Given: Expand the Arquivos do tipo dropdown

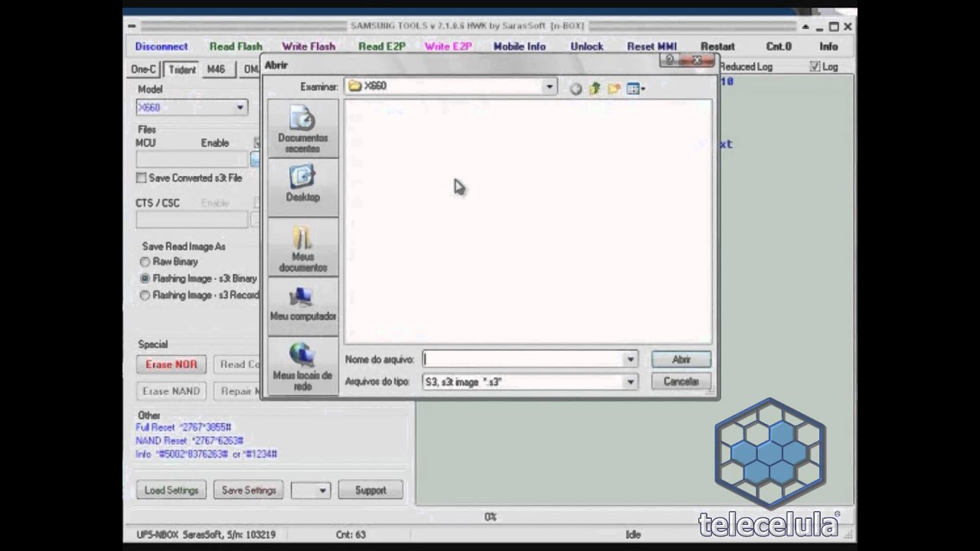Looking at the screenshot, I should click(630, 381).
